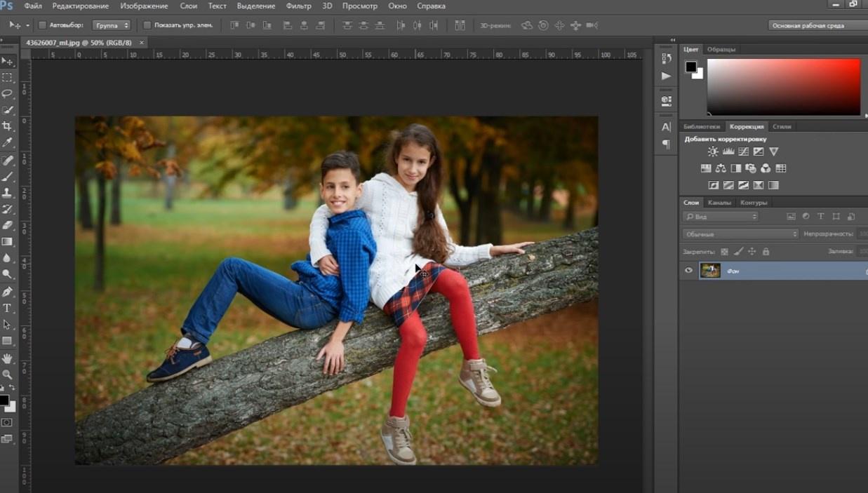Select the Rectangular Marquee tool
868x493 pixels.
[7, 77]
